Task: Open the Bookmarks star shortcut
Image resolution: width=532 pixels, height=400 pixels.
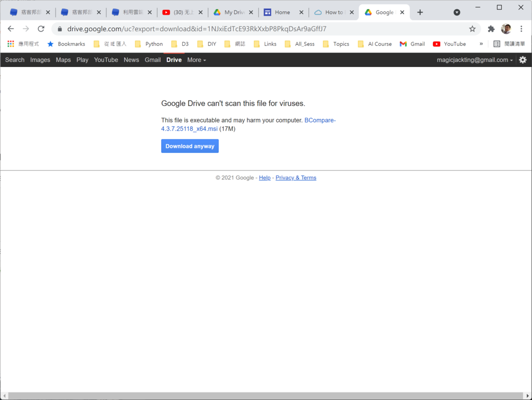Action: coord(66,44)
